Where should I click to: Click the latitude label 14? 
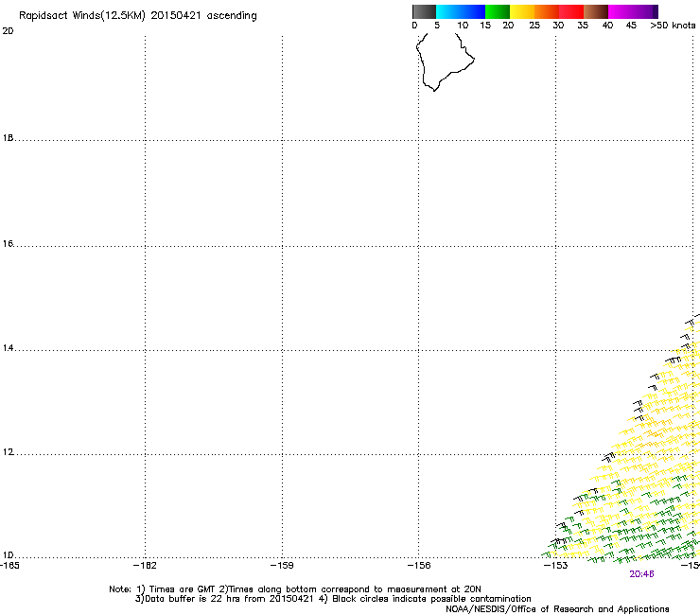tap(8, 348)
